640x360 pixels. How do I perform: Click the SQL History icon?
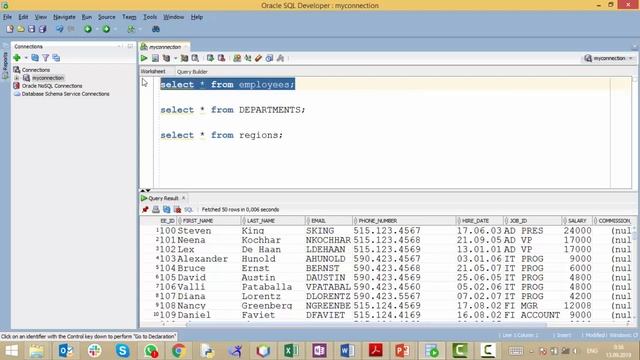pos(269,58)
